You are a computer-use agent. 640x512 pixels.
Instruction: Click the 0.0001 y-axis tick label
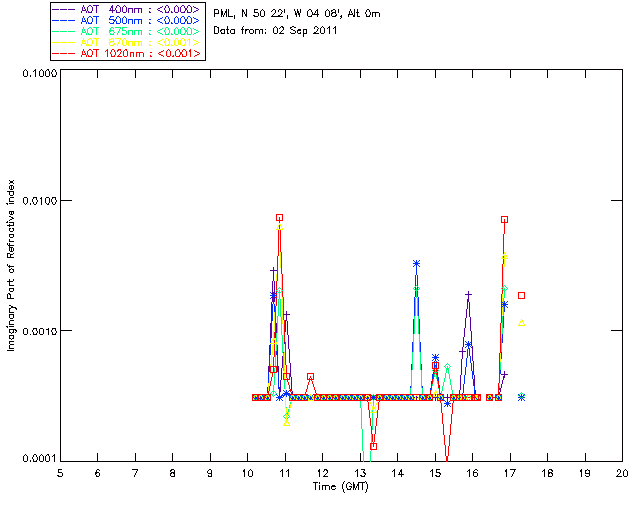[39, 459]
